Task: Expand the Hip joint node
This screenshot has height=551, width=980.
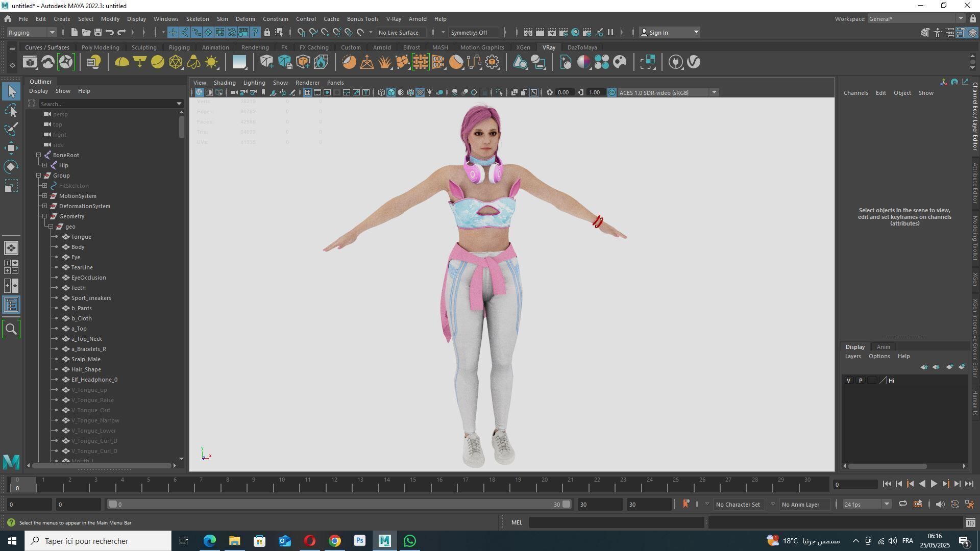Action: (45, 165)
